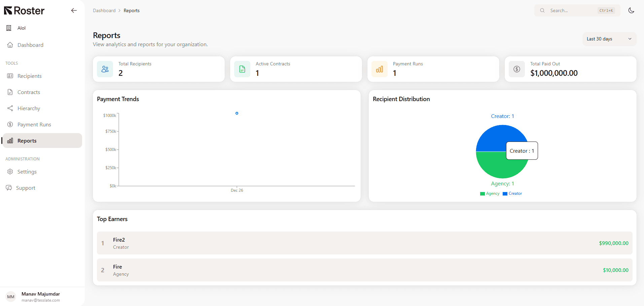
Task: Click the Payment Runs bar chart icon
Action: pos(380,69)
